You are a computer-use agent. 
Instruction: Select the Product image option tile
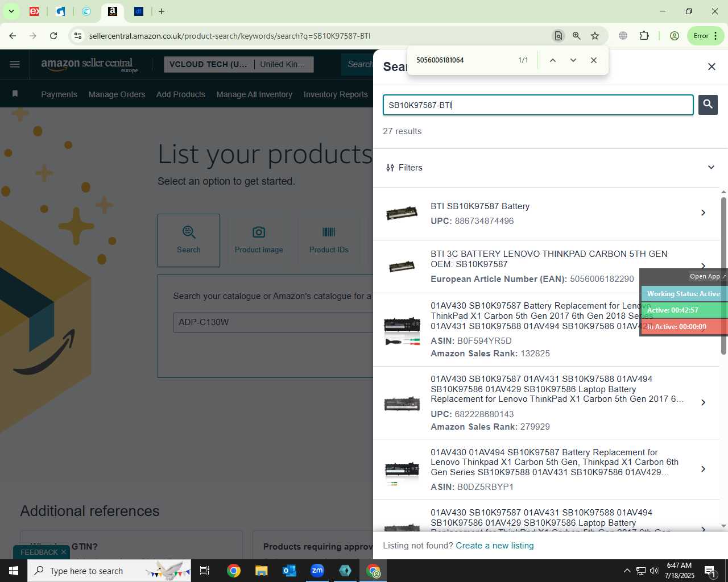pyautogui.click(x=259, y=240)
